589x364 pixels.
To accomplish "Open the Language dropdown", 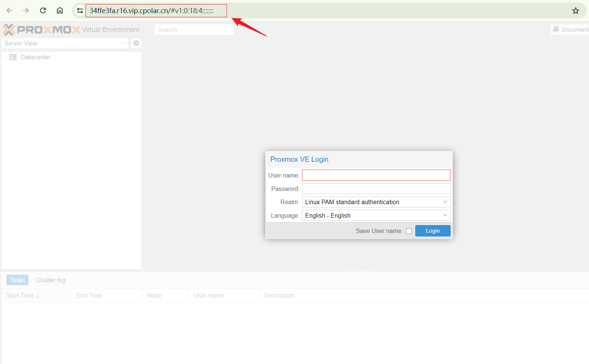I will [445, 215].
